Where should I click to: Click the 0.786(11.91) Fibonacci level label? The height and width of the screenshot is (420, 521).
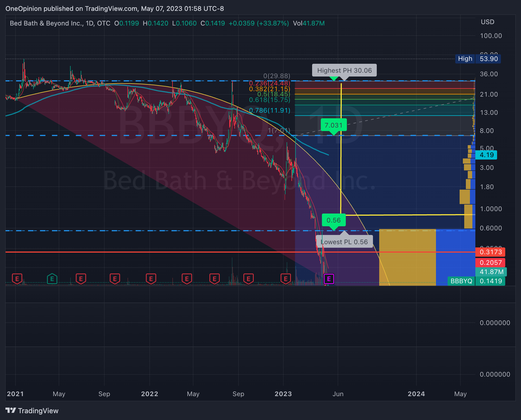click(x=269, y=110)
